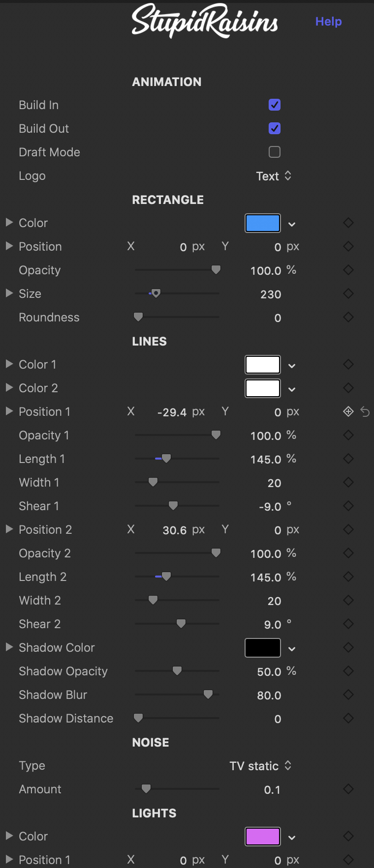Click the keyframe diamond for Noise Amount
This screenshot has width=374, height=868.
[348, 789]
